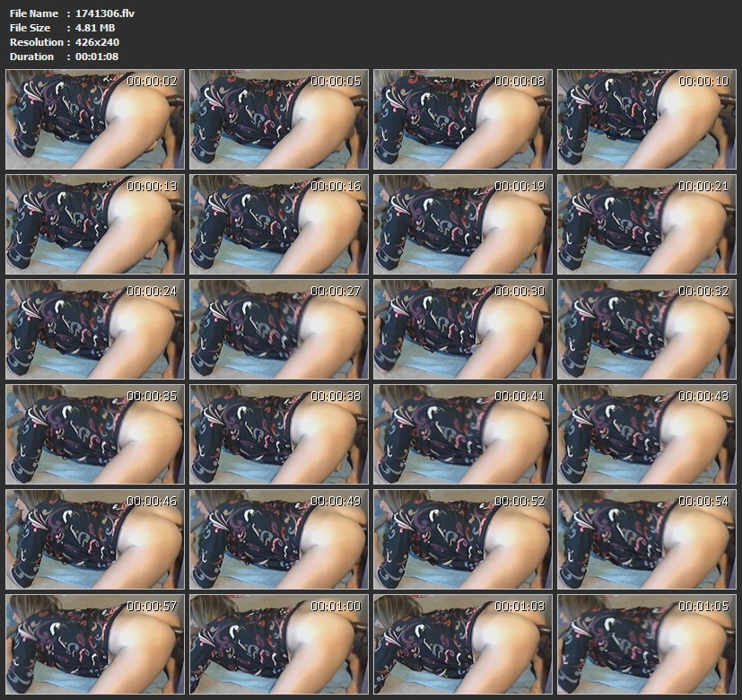Select the 00:00:13 thumbnail
The height and width of the screenshot is (700, 742).
pos(95,224)
